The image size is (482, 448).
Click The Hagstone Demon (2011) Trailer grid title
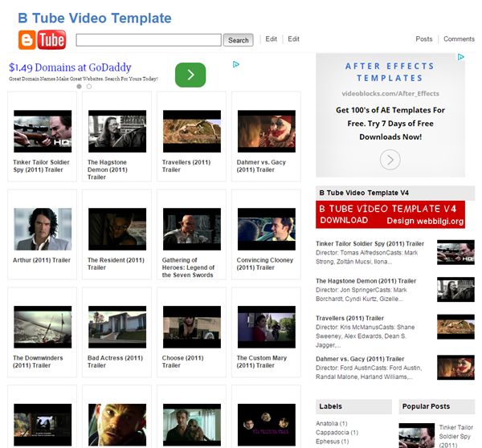point(108,169)
